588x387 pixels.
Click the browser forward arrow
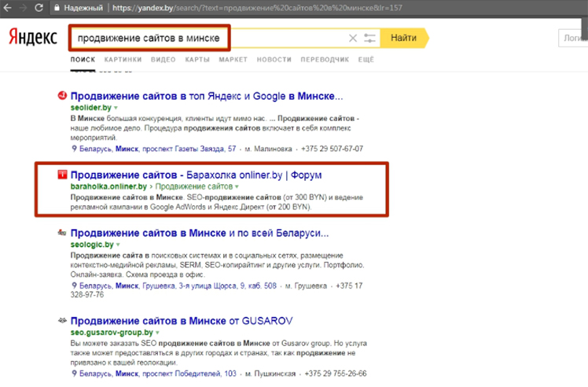point(24,8)
